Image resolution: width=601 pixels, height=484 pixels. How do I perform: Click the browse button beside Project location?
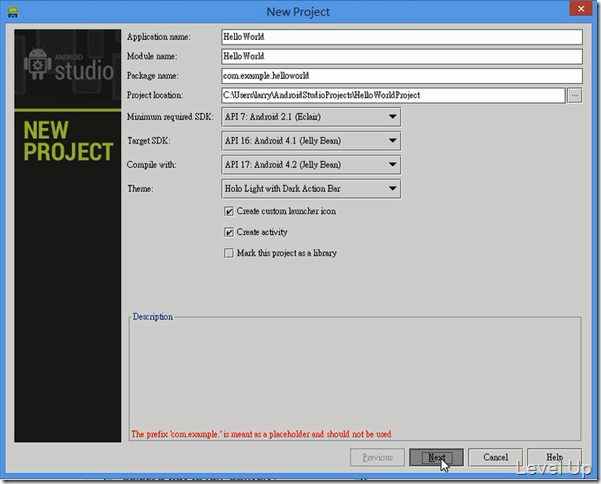[575, 95]
